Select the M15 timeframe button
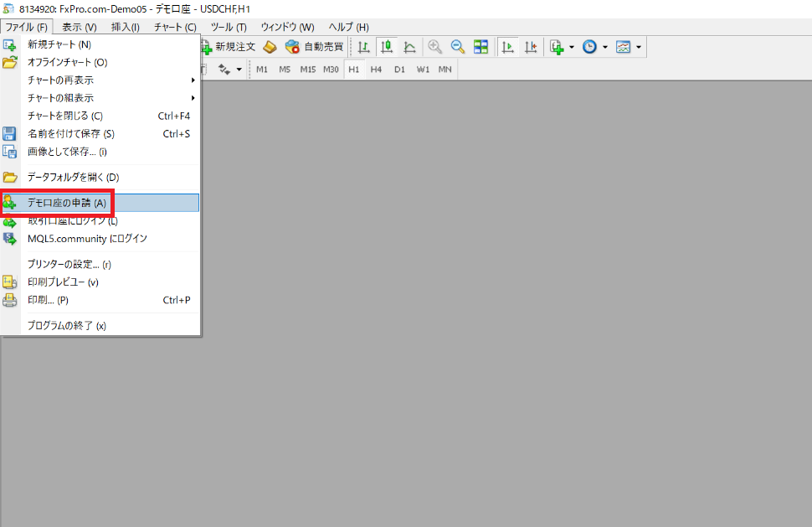The width and height of the screenshot is (812, 527). 307,70
